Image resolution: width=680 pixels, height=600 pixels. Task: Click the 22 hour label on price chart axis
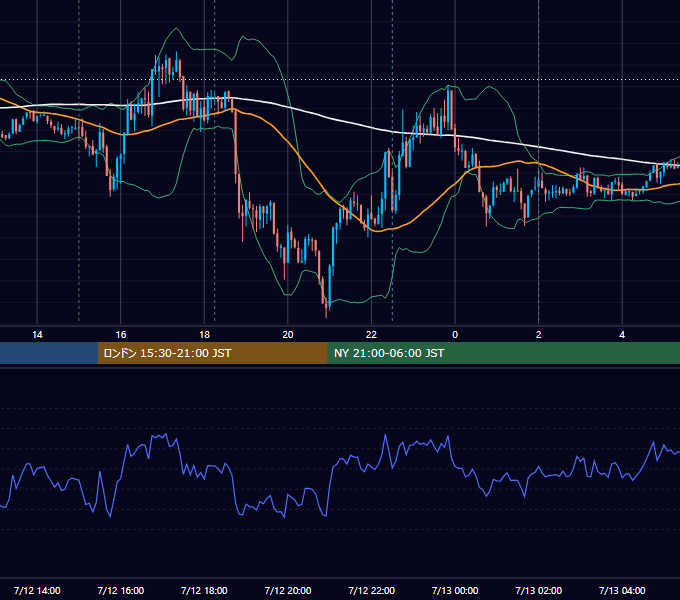[371, 335]
